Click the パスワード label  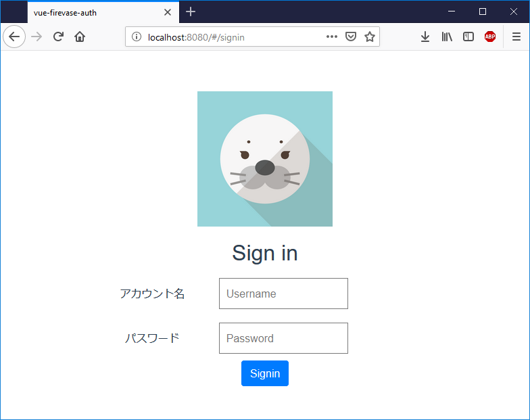tap(152, 338)
